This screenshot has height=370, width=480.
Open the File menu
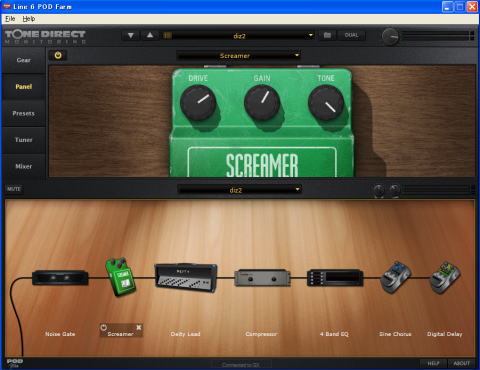pyautogui.click(x=10, y=19)
